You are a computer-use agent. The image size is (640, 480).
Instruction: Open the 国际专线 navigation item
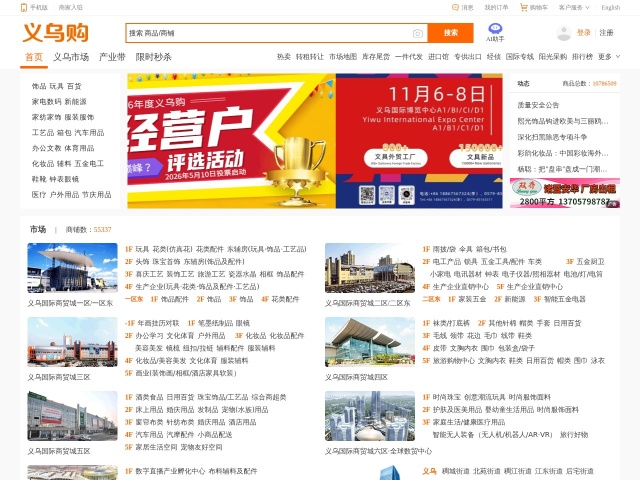[520, 57]
